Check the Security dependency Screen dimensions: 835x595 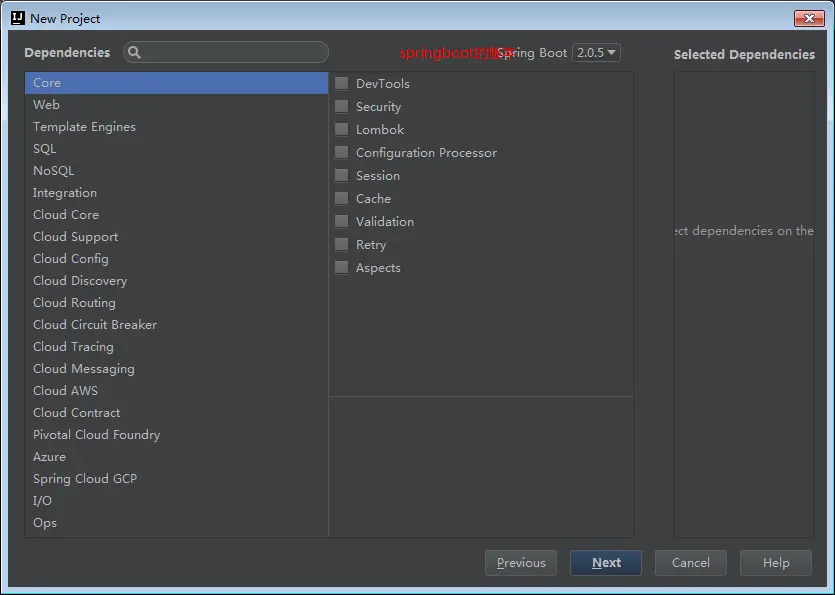pos(341,106)
